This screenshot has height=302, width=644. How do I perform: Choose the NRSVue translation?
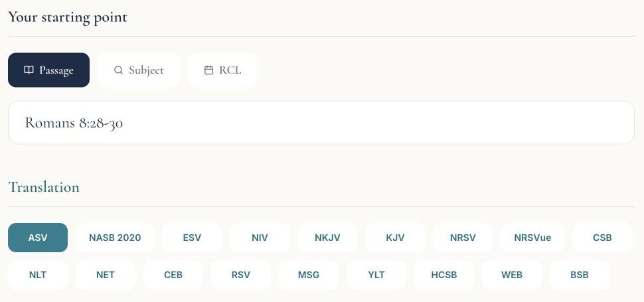[532, 238]
